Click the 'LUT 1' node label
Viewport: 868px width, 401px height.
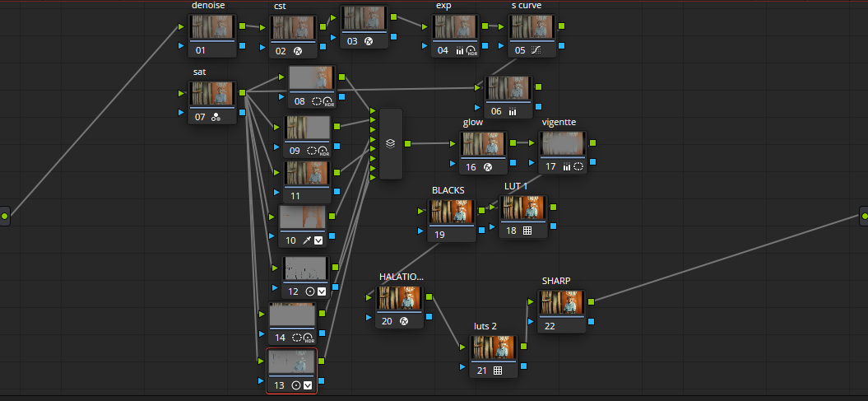tap(516, 186)
